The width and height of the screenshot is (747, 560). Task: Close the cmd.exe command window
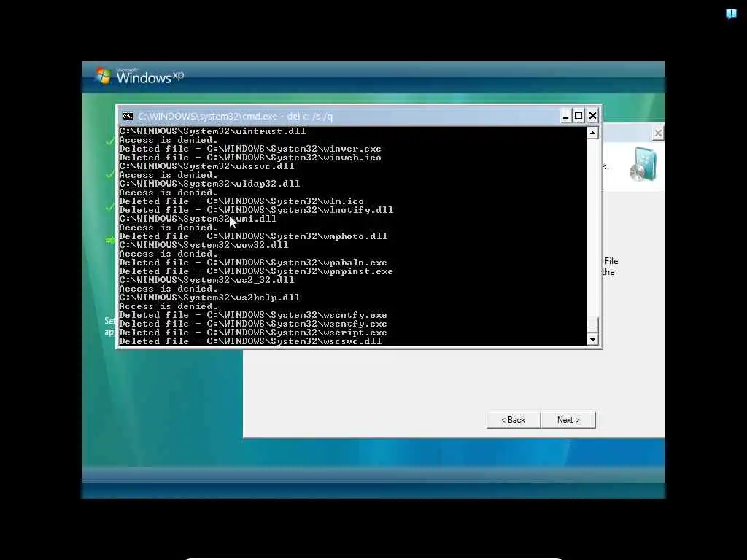[592, 116]
